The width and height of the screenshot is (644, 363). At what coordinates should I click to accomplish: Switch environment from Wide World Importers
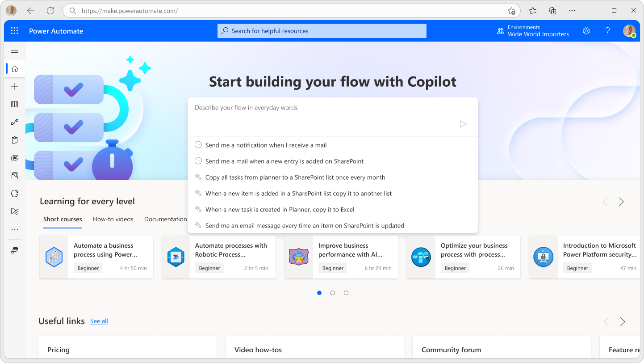pos(538,34)
